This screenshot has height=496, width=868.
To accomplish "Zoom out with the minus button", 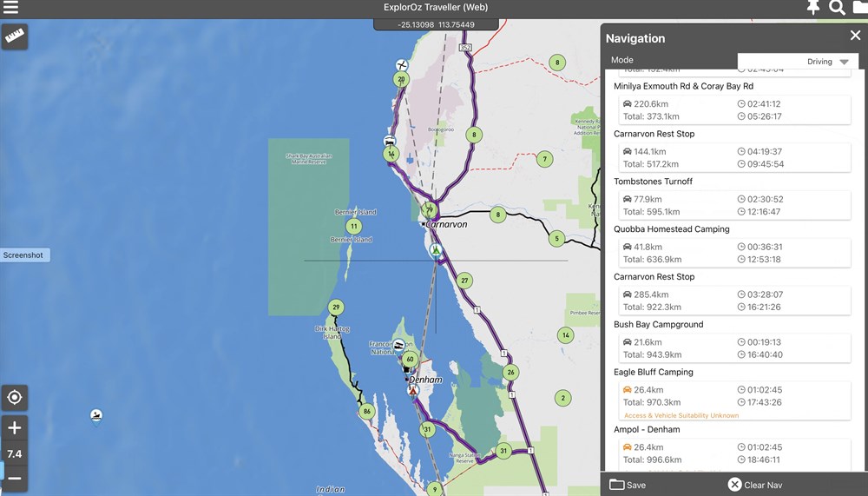I will pos(15,478).
